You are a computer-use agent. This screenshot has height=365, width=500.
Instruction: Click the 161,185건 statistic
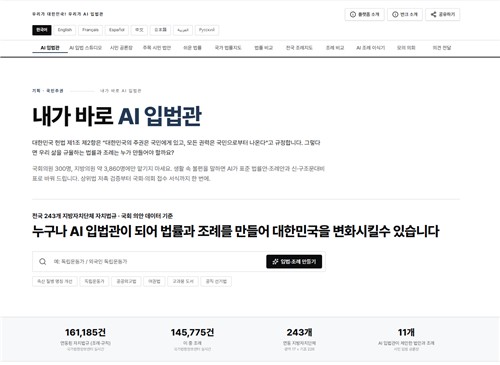pos(85,332)
